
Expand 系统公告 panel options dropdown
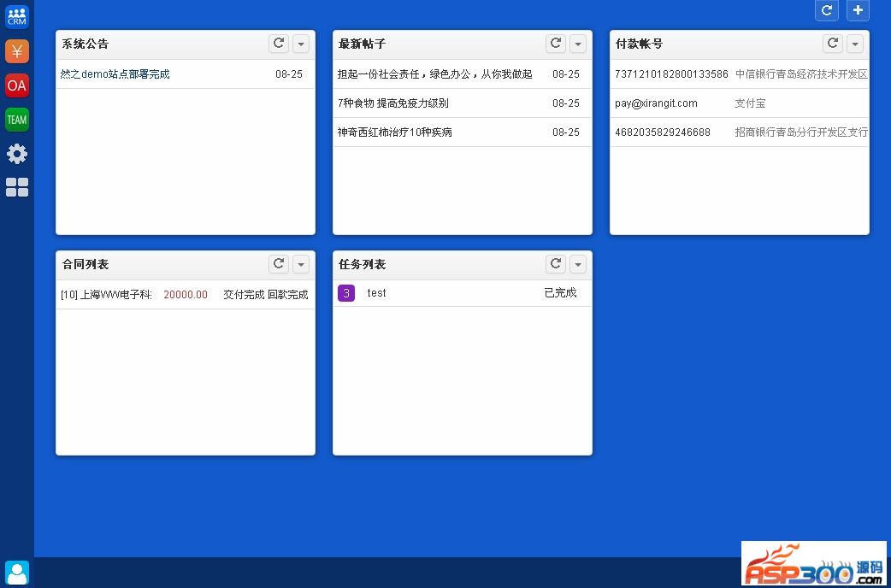(x=301, y=44)
